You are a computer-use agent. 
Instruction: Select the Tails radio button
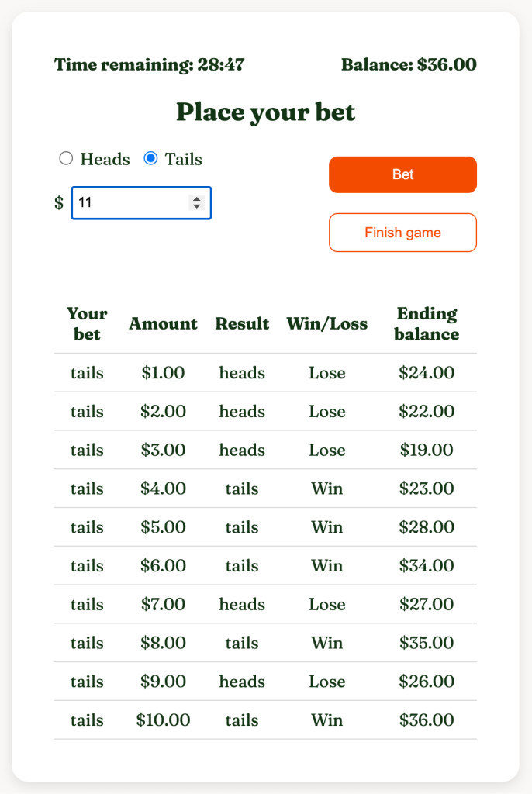coord(150,159)
